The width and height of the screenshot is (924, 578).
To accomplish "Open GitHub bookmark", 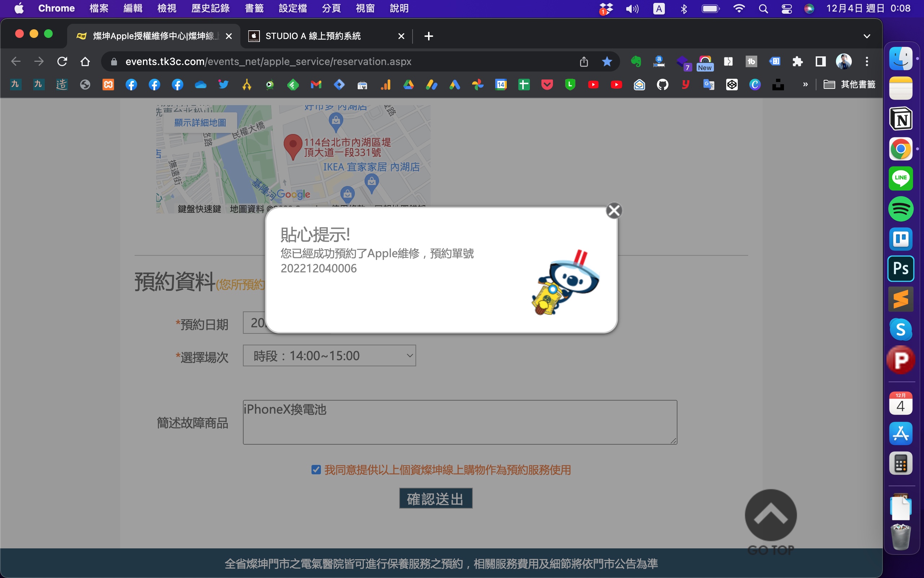I will [x=662, y=85].
